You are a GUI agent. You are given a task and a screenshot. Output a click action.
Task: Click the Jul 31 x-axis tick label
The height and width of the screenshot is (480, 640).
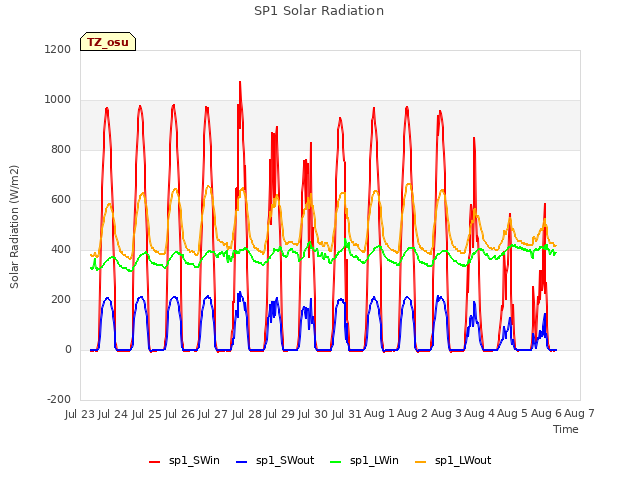(346, 414)
